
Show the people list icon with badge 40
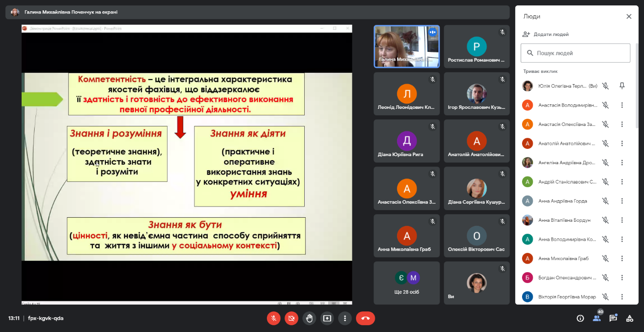597,318
